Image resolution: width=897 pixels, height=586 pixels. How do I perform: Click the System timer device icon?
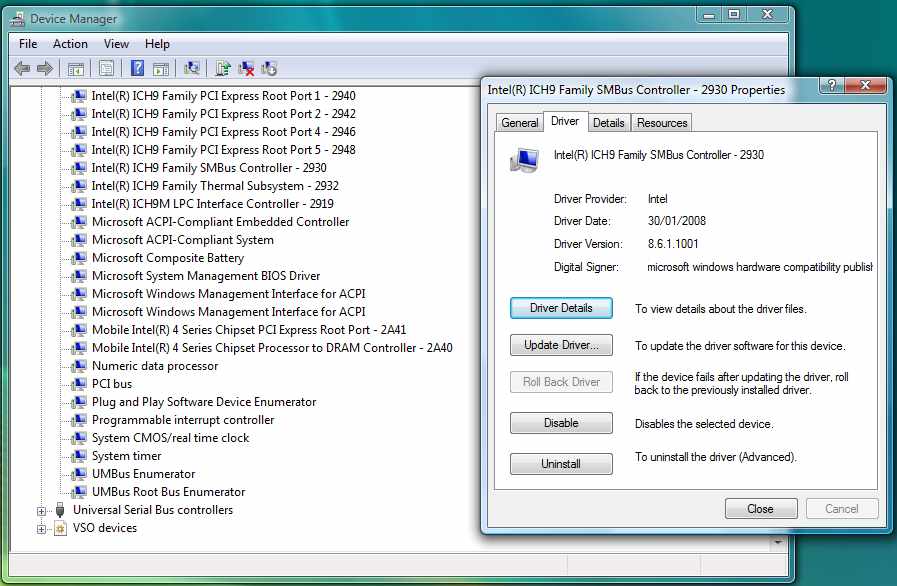[79, 456]
